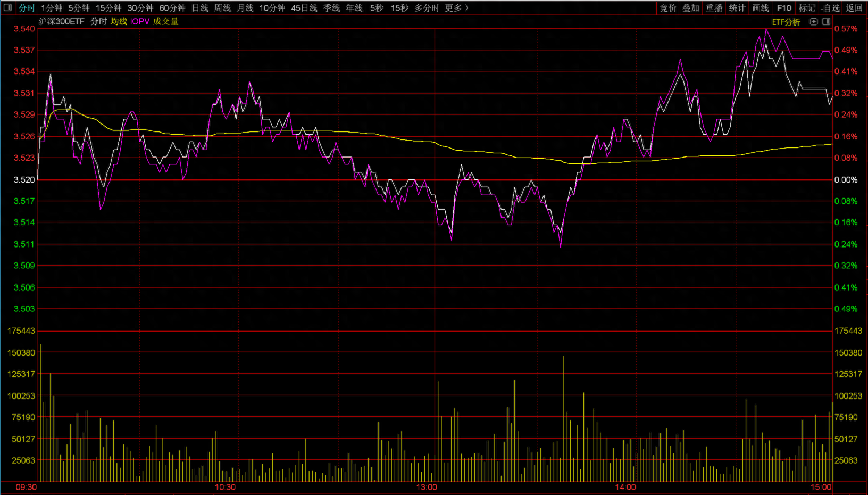Select the 5分钟 period tab
The width and height of the screenshot is (868, 495).
(x=79, y=8)
